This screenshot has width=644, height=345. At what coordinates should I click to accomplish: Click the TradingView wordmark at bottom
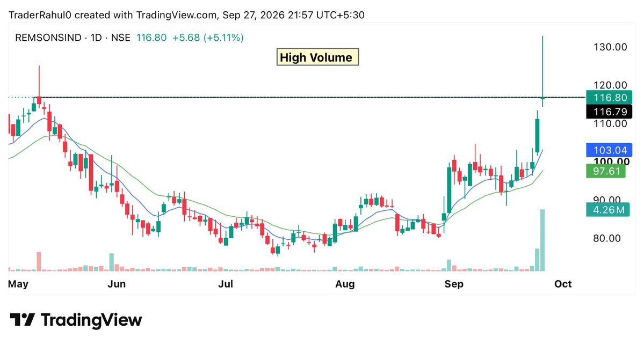point(91,320)
